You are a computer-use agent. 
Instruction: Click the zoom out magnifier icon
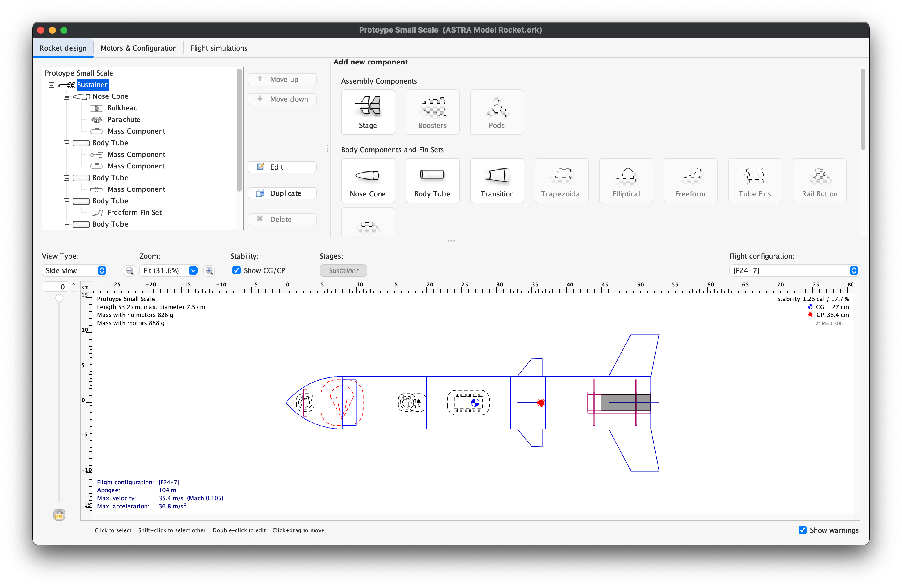pos(130,270)
